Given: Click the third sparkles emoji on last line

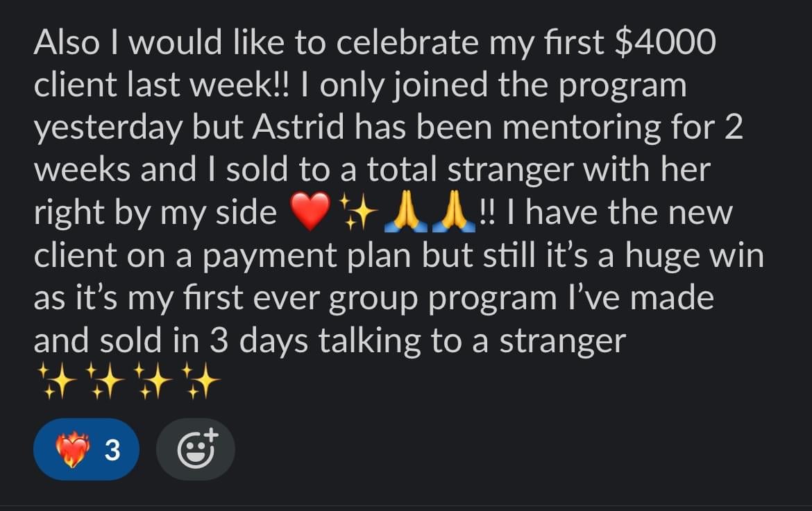Looking at the screenshot, I should coord(153,381).
